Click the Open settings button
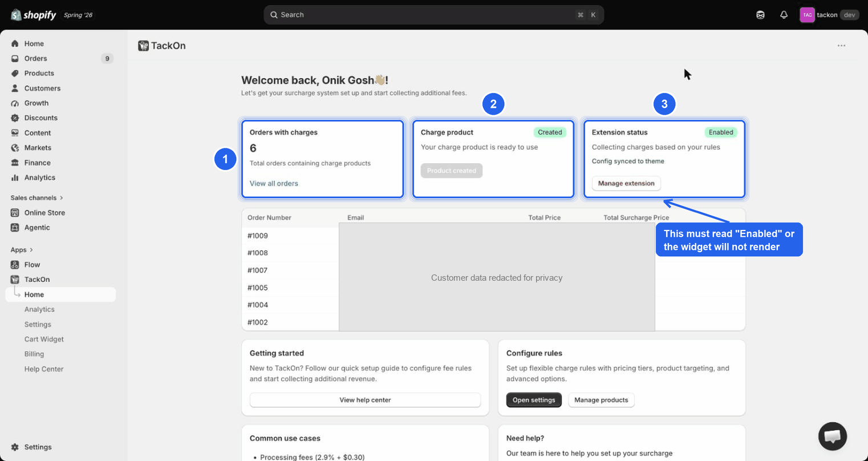The image size is (868, 461). (534, 400)
